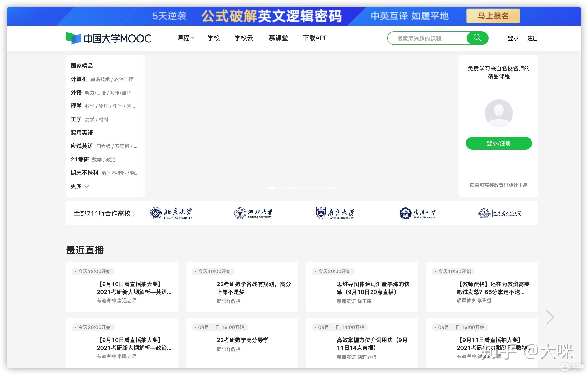Click 数学不挂科 subcategory

pyautogui.click(x=114, y=173)
